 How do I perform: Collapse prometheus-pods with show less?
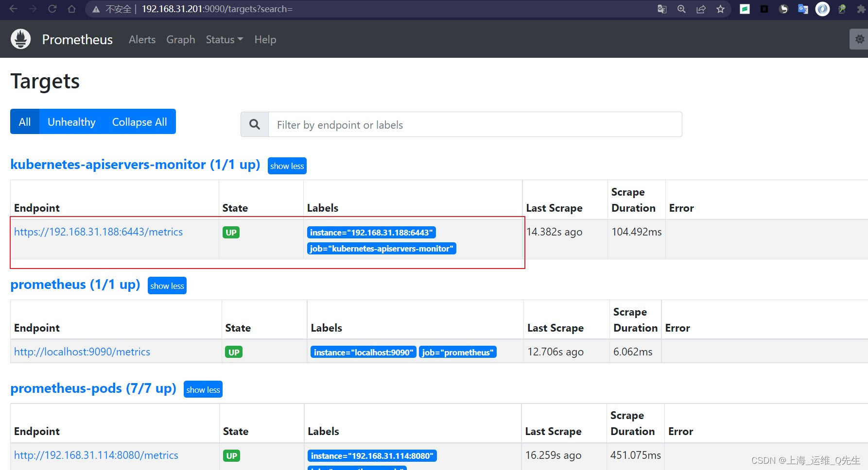click(203, 389)
